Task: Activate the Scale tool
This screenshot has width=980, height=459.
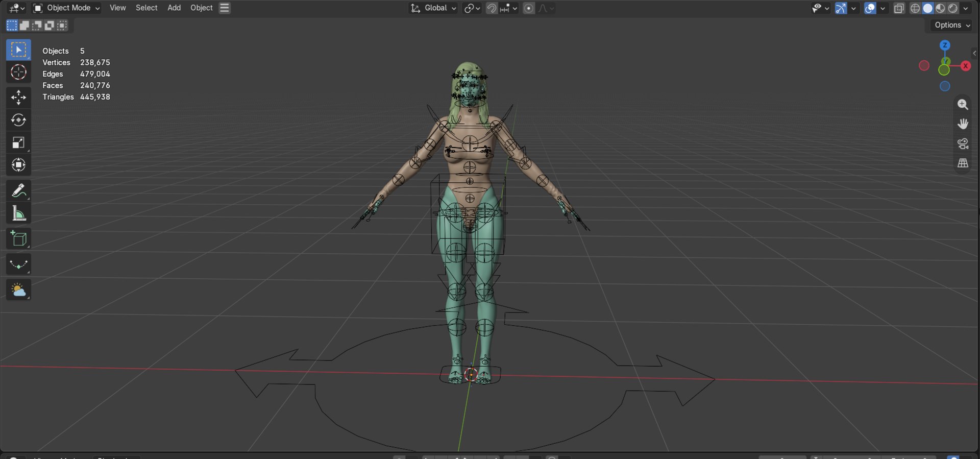Action: [x=18, y=142]
